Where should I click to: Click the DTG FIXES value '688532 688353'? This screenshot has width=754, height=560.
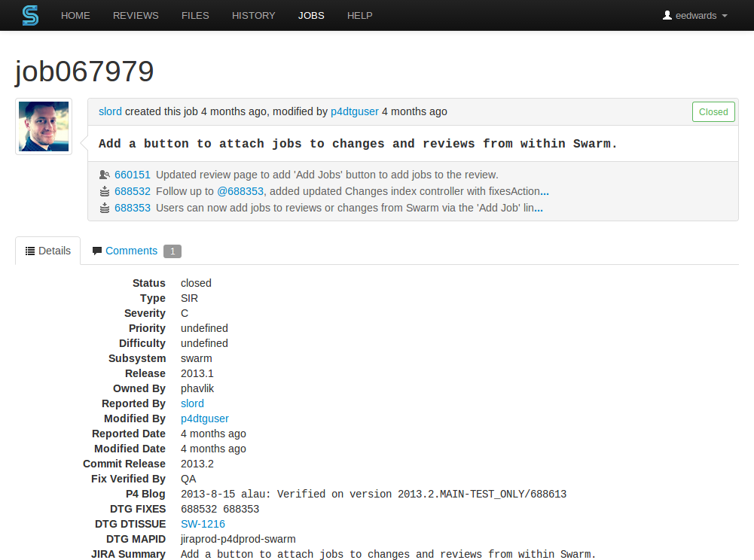pos(220,509)
